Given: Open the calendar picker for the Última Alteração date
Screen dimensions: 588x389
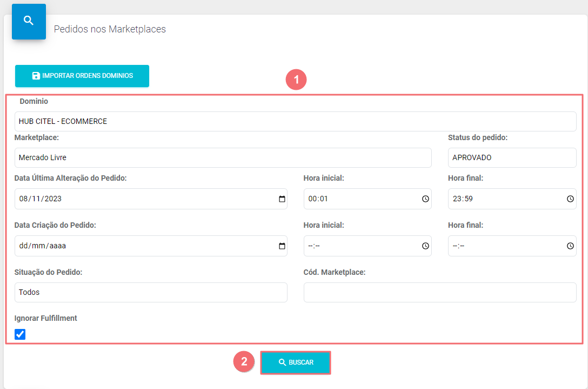Looking at the screenshot, I should (282, 199).
